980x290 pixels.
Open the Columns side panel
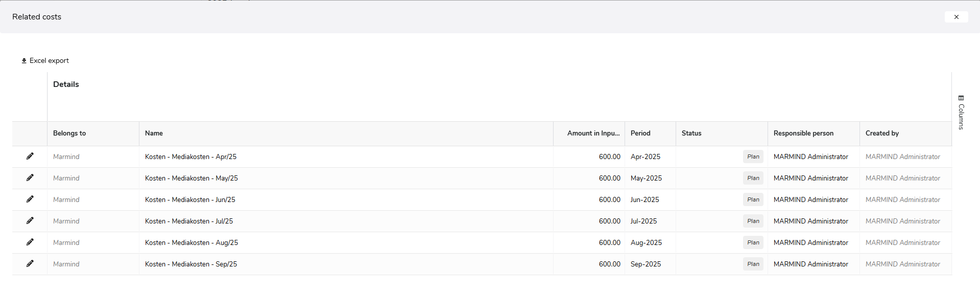pyautogui.click(x=961, y=113)
